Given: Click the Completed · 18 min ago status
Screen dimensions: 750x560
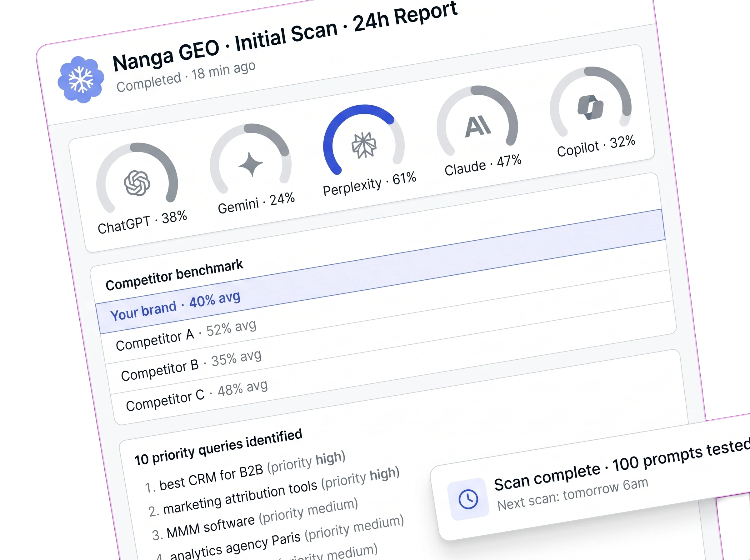Looking at the screenshot, I should click(186, 77).
